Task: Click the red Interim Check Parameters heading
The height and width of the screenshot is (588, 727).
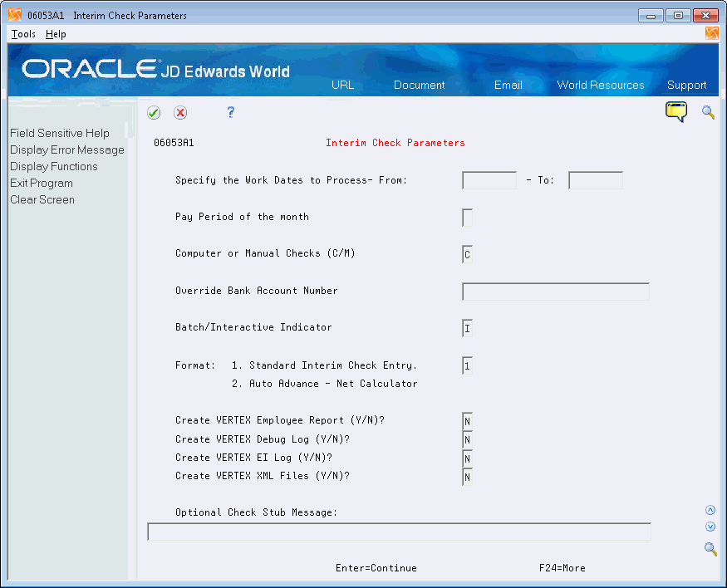Action: pyautogui.click(x=395, y=143)
